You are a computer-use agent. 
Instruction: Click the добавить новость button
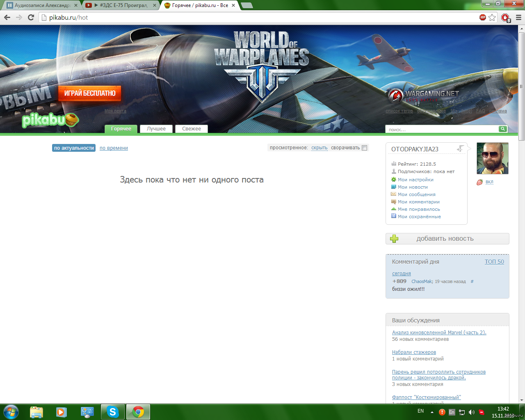447,239
